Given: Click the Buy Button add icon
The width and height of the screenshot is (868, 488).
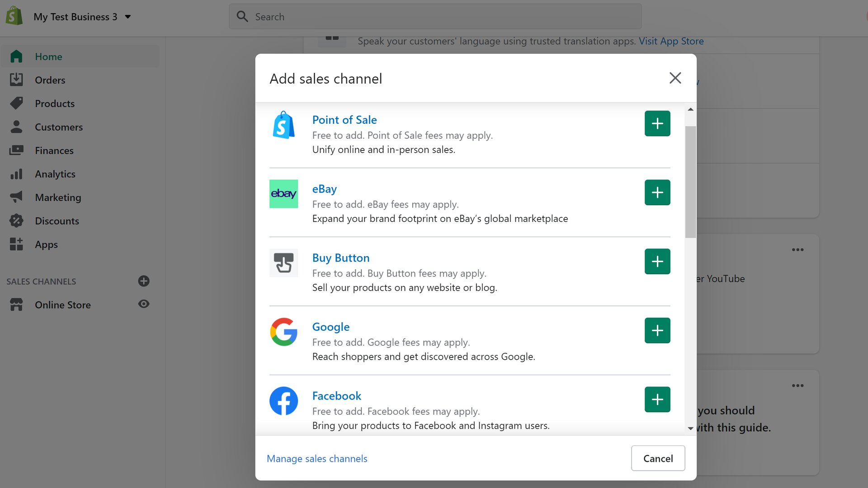Looking at the screenshot, I should (x=657, y=262).
